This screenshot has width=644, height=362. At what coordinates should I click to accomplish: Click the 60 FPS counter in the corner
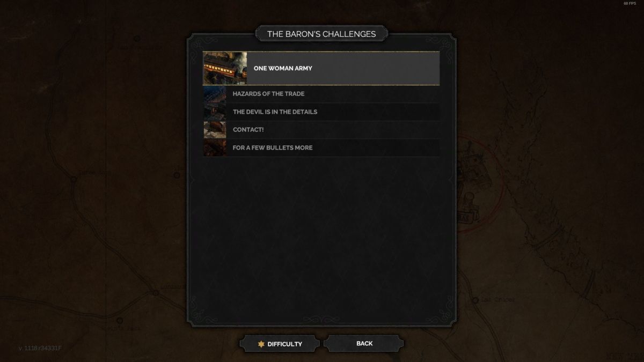(630, 3)
